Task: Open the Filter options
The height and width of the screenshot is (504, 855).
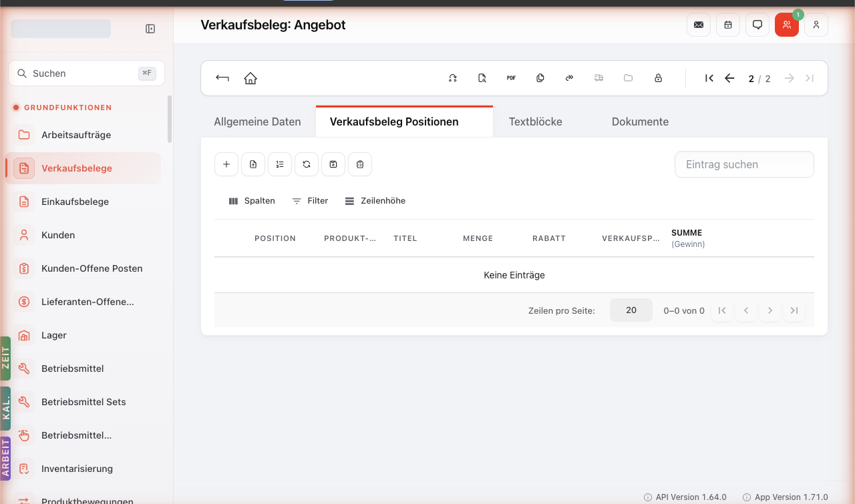Action: pos(311,201)
